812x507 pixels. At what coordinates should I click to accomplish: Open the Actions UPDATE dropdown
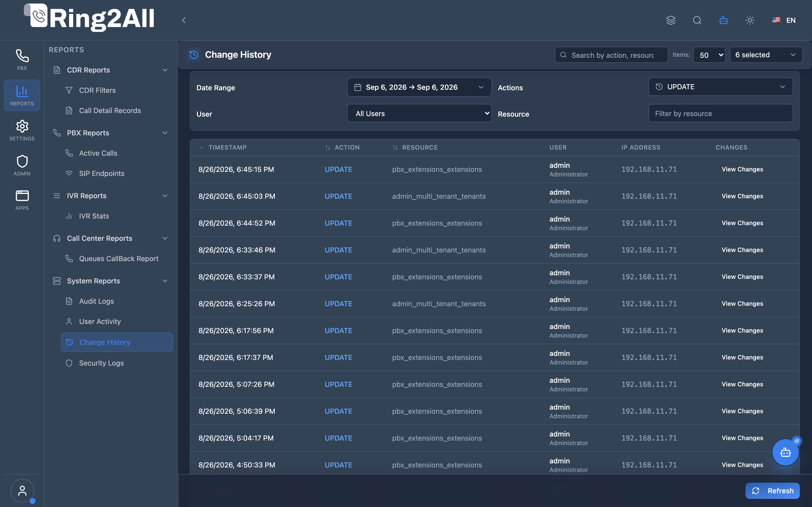pyautogui.click(x=720, y=87)
